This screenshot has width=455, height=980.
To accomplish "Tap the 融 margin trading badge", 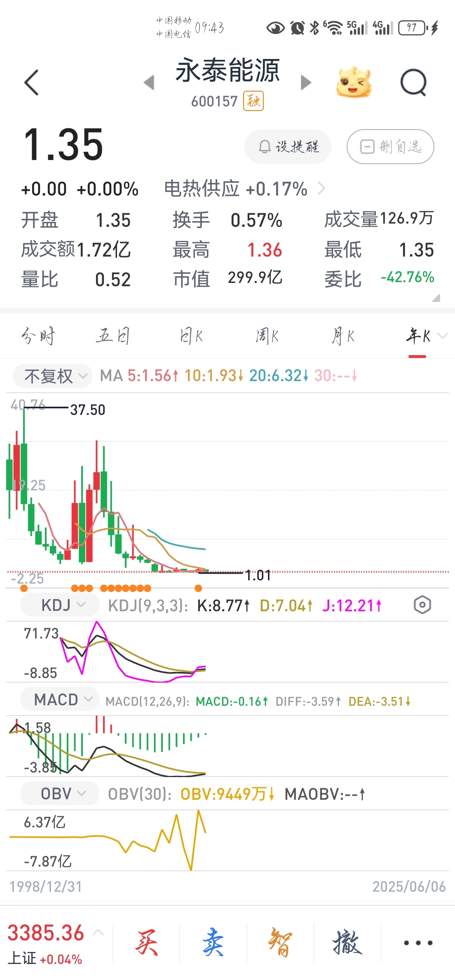I will coord(253,101).
